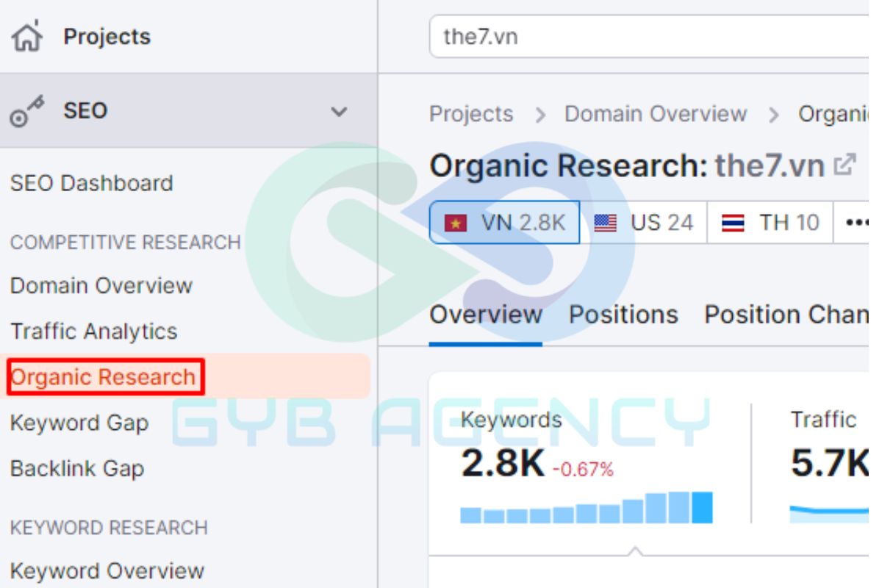Switch to the Positions tab

click(623, 315)
